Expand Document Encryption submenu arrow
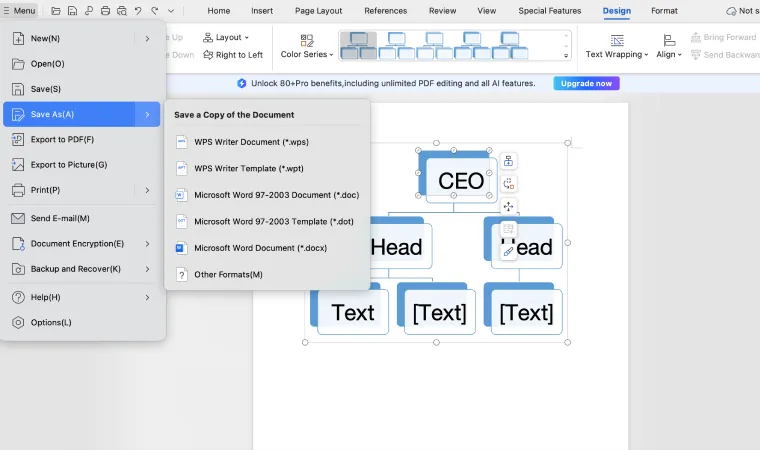The height and width of the screenshot is (450, 760). [147, 243]
